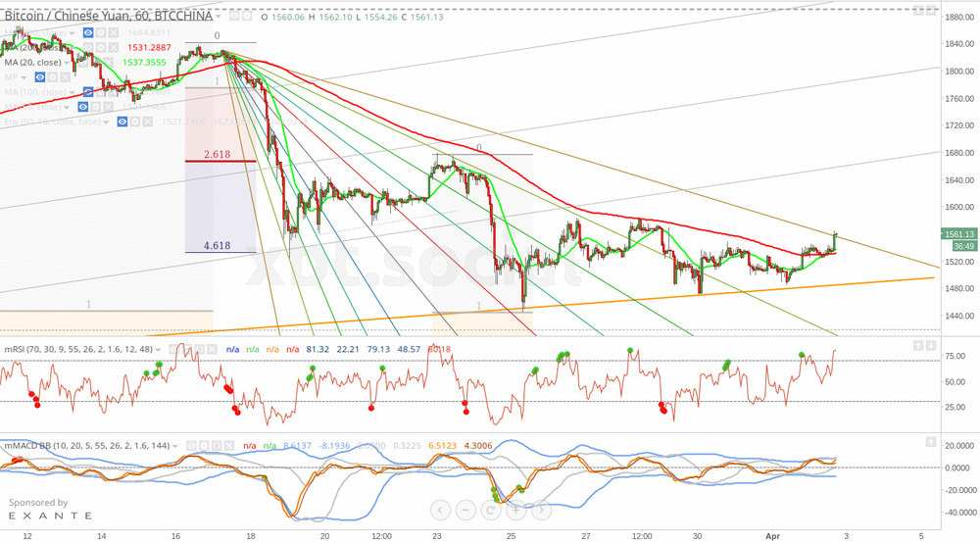Screen dimensions: 980x542
Task: Open source code braces for mRSI
Action: pyautogui.click(x=200, y=350)
